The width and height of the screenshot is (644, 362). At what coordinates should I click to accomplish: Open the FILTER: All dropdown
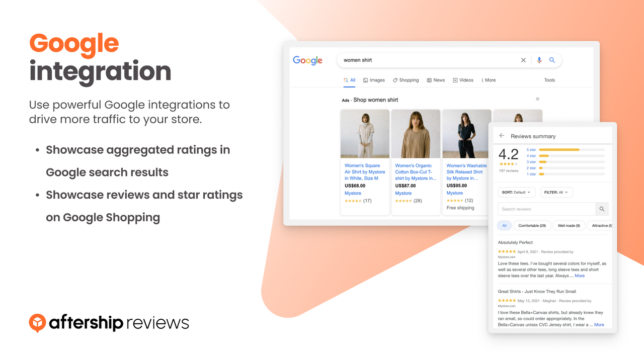coord(556,192)
